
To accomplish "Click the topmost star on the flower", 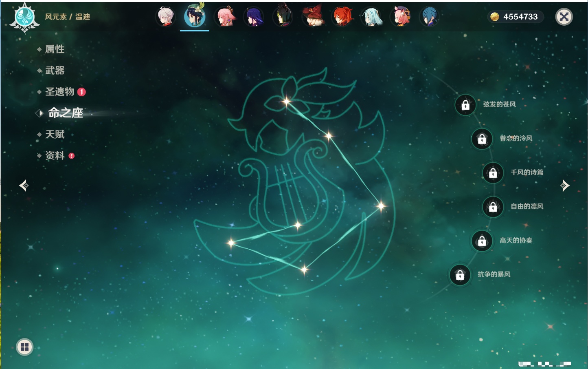I will 286,102.
